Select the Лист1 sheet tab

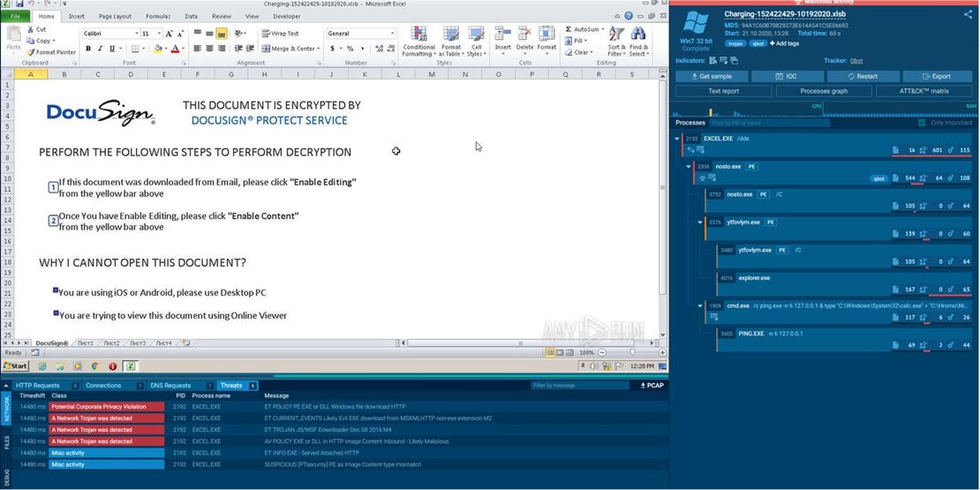pos(85,343)
